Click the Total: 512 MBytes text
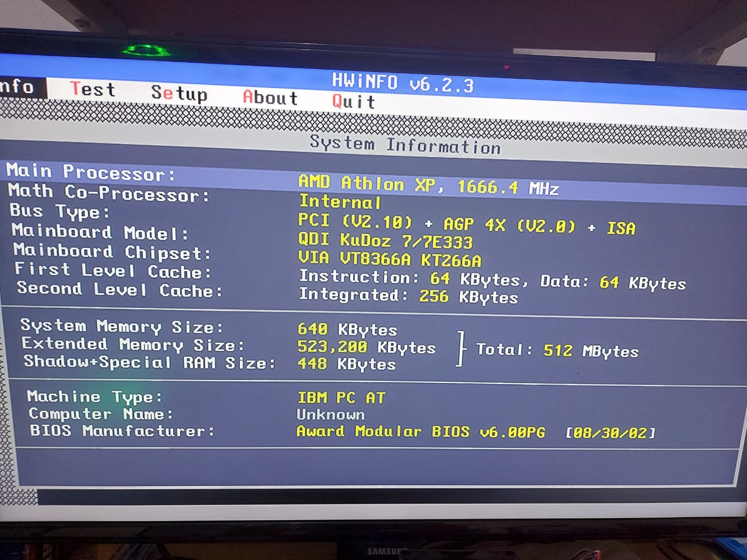This screenshot has height=560, width=747. point(557,351)
